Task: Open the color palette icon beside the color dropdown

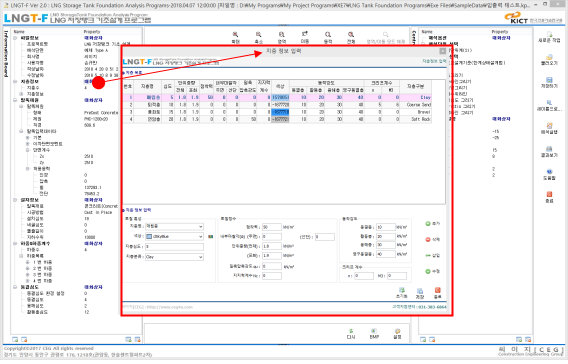Action: [x=210, y=237]
